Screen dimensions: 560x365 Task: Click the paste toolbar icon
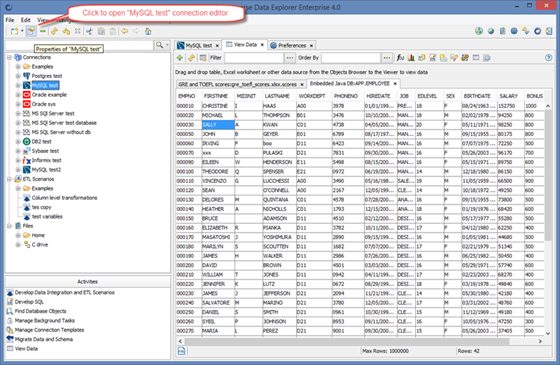click(113, 31)
